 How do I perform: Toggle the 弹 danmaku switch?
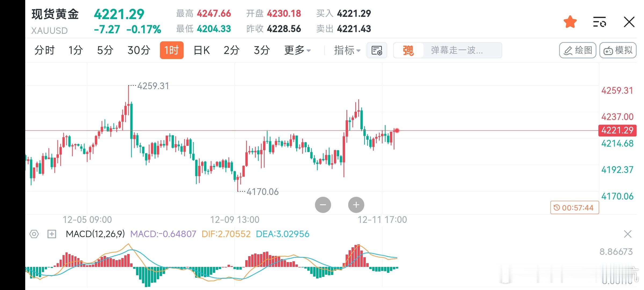click(408, 50)
